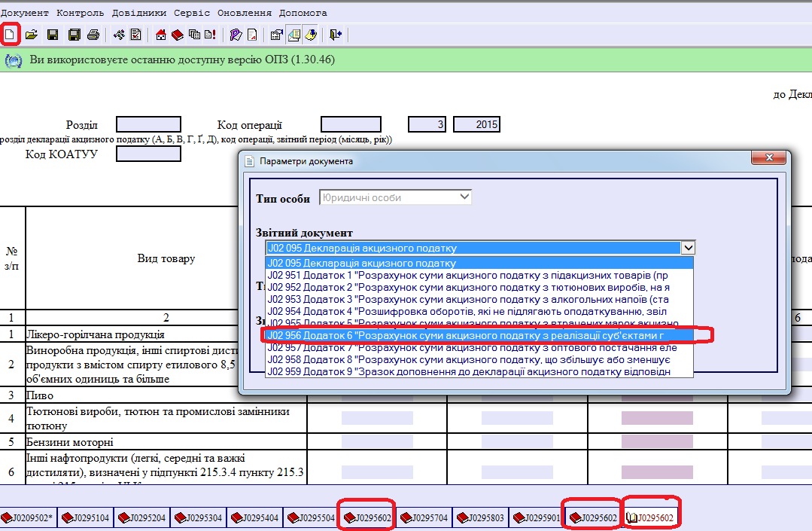Switch to the J0295704 tab
The image size is (812, 531).
pyautogui.click(x=424, y=517)
